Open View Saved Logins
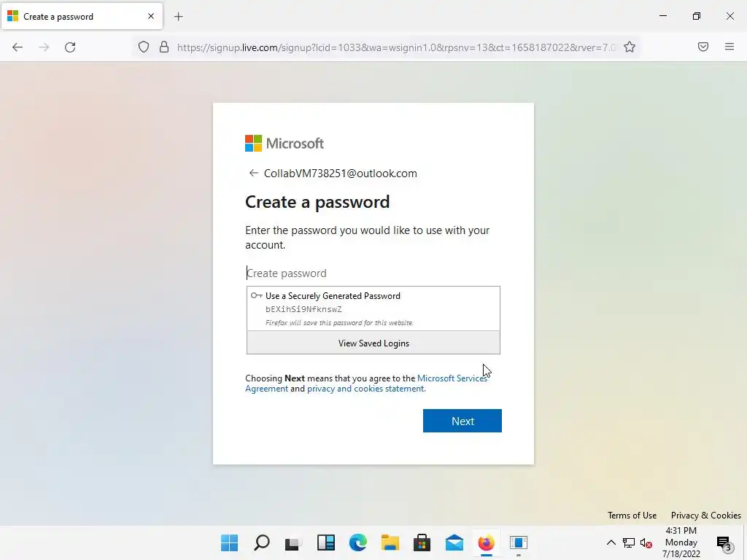Viewport: 747px width, 560px height. tap(373, 343)
